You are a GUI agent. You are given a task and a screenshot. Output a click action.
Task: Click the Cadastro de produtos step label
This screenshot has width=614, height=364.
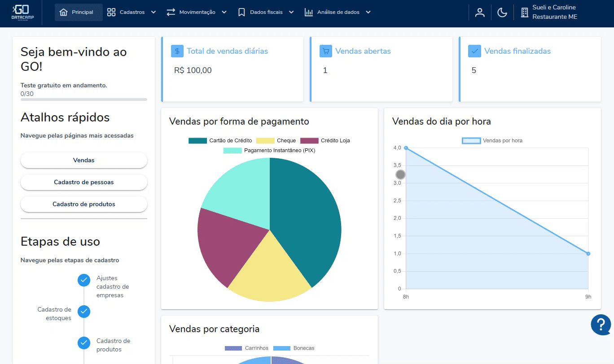[x=113, y=345]
